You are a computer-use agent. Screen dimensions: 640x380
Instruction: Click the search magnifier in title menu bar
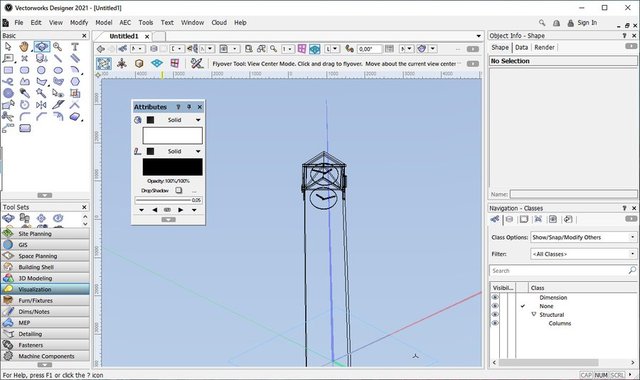tap(542, 23)
